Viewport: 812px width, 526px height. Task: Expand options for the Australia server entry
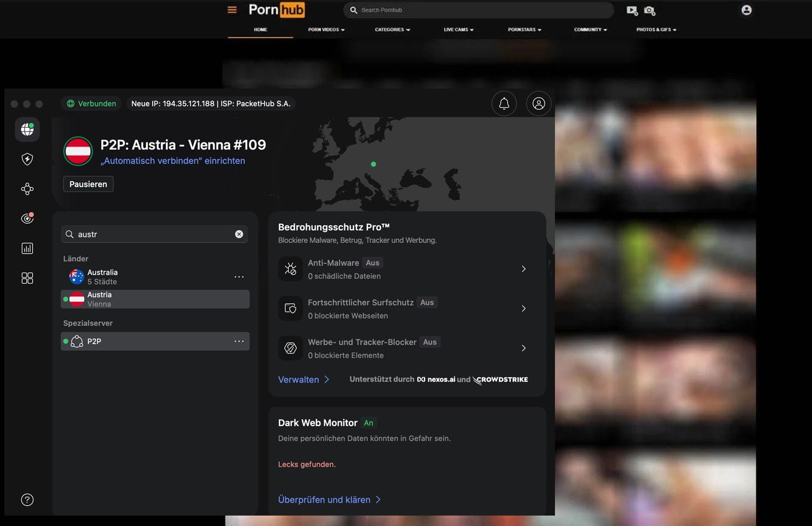click(239, 277)
